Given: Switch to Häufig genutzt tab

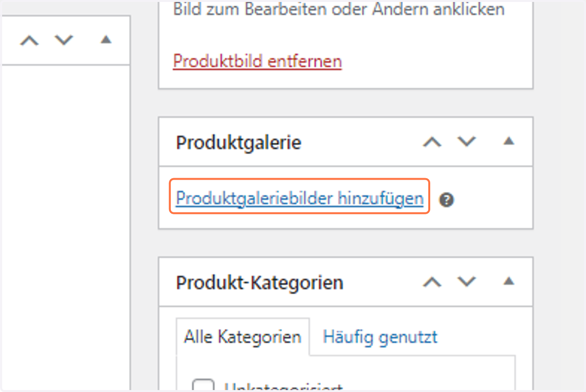Looking at the screenshot, I should [380, 337].
